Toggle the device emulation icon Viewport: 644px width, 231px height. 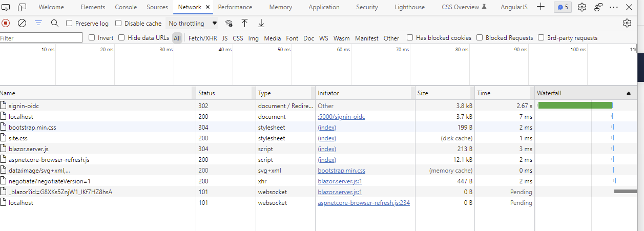(x=22, y=7)
